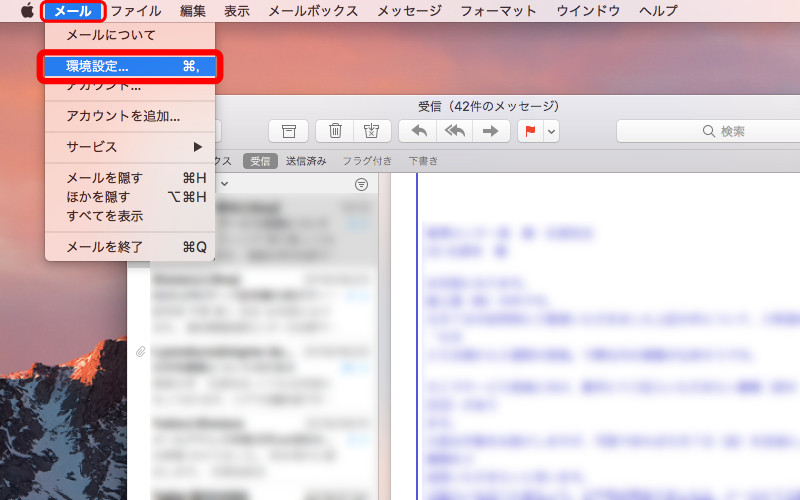This screenshot has height=500, width=800.
Task: Open the フォーマット menu
Action: [498, 11]
